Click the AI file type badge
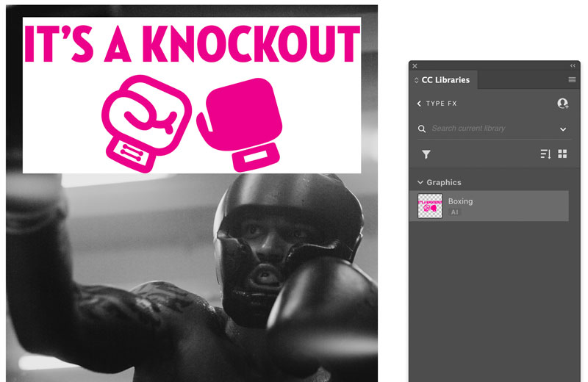Viewport: 588px width, 382px height. (454, 212)
